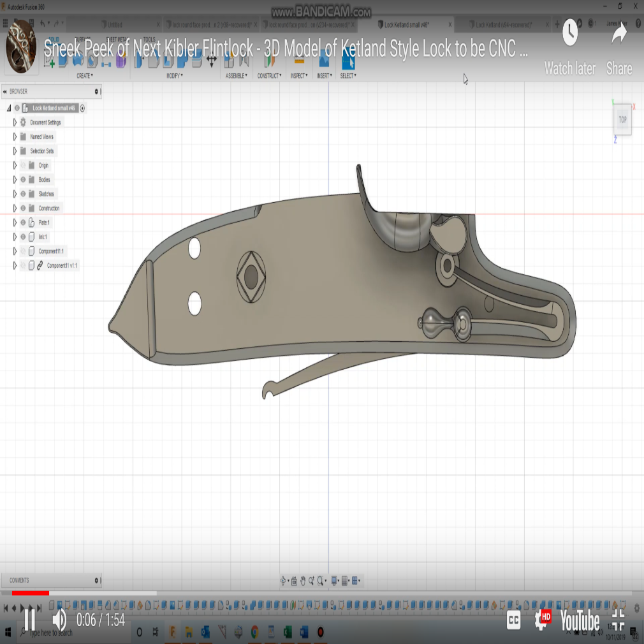The image size is (644, 644).
Task: Seek using the red video progress bar
Action: (x=31, y=593)
